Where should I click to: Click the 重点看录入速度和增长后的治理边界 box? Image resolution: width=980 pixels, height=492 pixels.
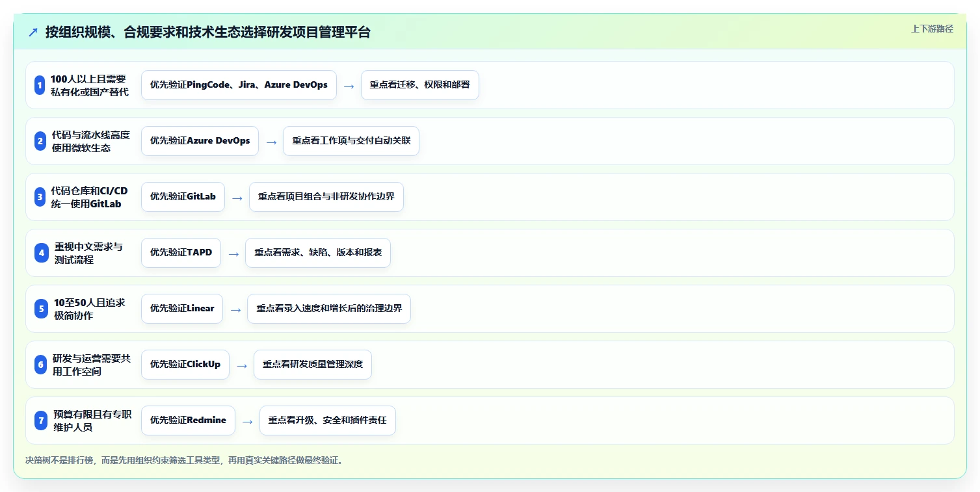[x=329, y=309]
